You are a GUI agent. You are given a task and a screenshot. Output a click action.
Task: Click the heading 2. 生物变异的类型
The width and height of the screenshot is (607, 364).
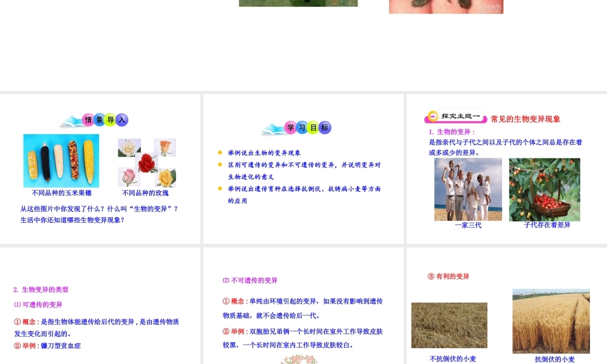click(41, 289)
